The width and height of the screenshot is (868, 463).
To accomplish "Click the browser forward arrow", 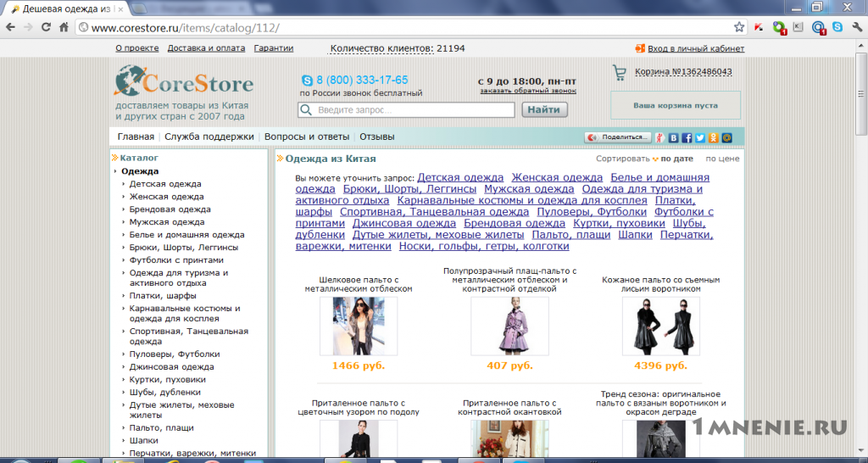I will tap(28, 27).
